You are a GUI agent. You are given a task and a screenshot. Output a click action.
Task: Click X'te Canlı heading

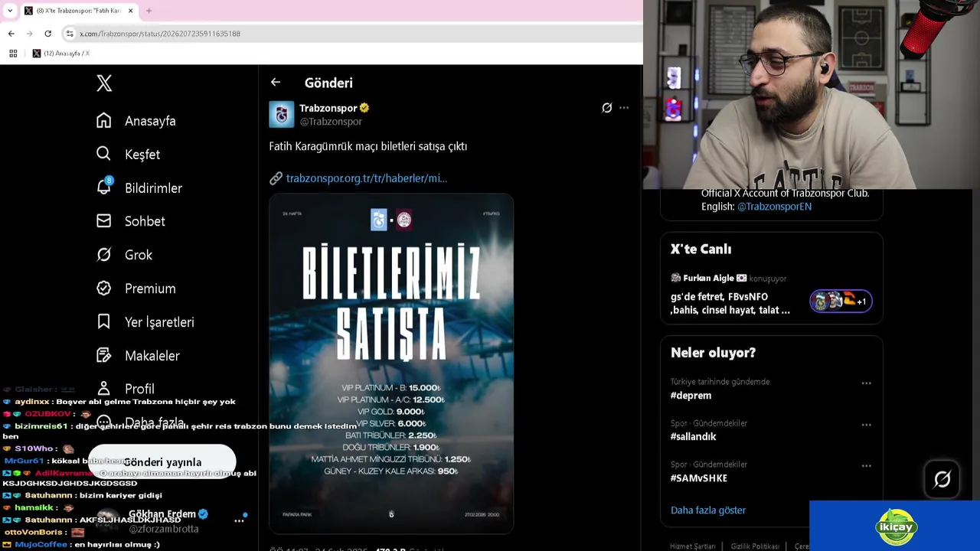(x=701, y=249)
